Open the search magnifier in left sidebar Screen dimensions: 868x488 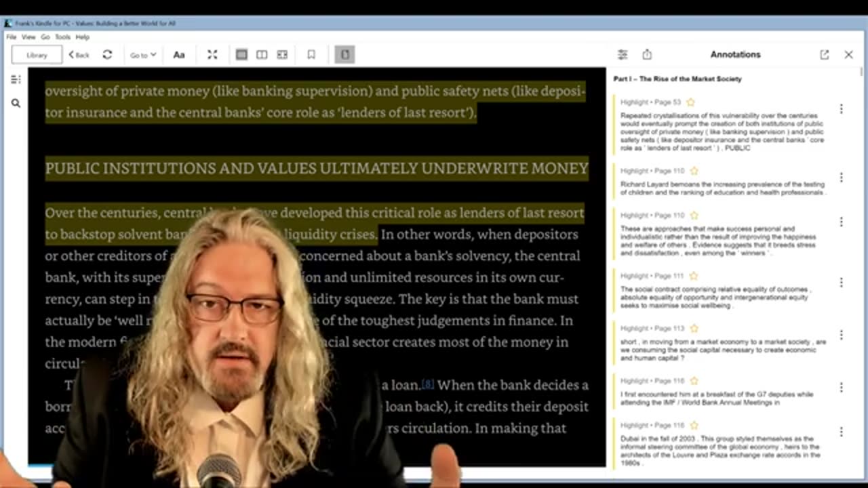point(16,104)
